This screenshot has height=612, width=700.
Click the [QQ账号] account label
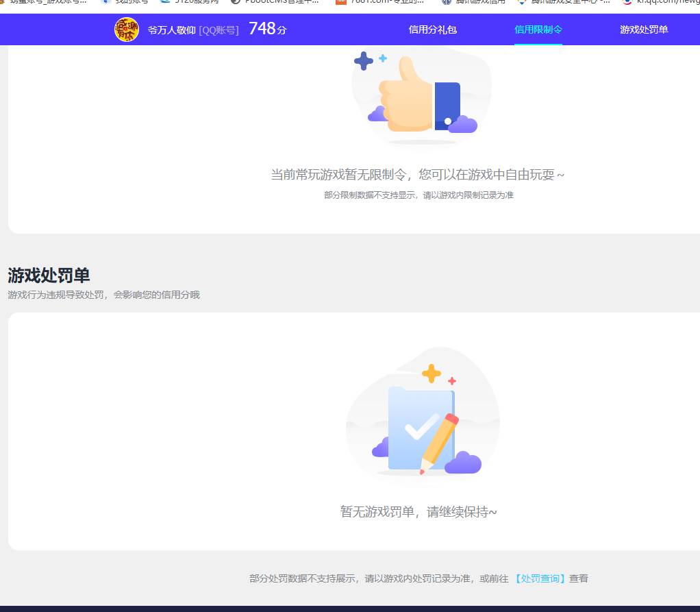coord(218,29)
